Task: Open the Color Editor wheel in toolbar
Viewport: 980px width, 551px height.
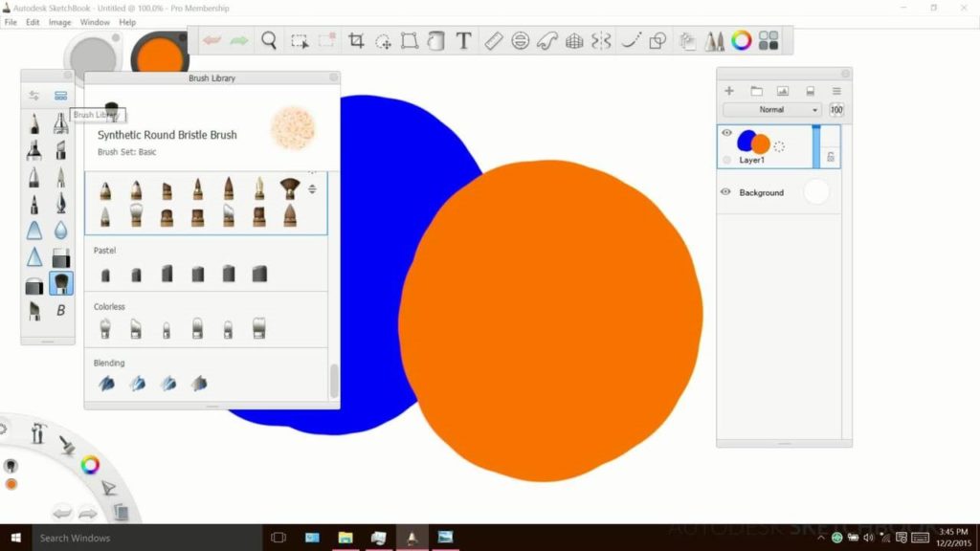Action: [742, 40]
